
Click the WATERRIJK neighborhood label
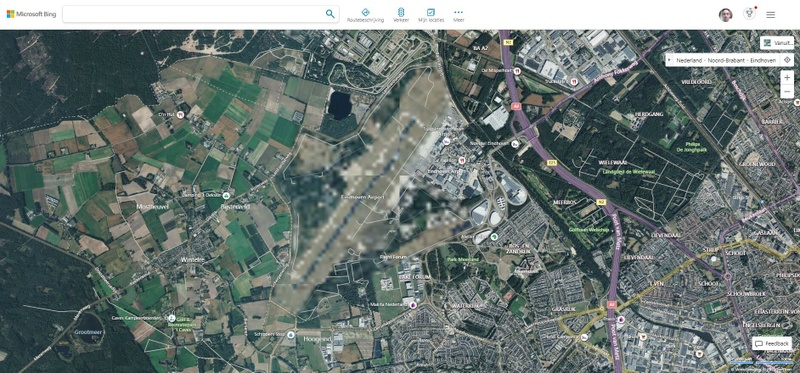click(x=466, y=305)
